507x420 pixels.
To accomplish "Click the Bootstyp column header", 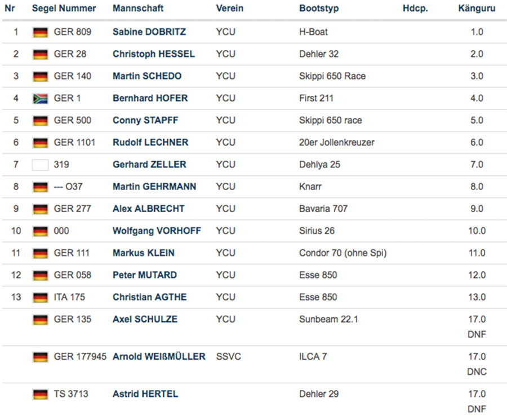I will 319,8.
